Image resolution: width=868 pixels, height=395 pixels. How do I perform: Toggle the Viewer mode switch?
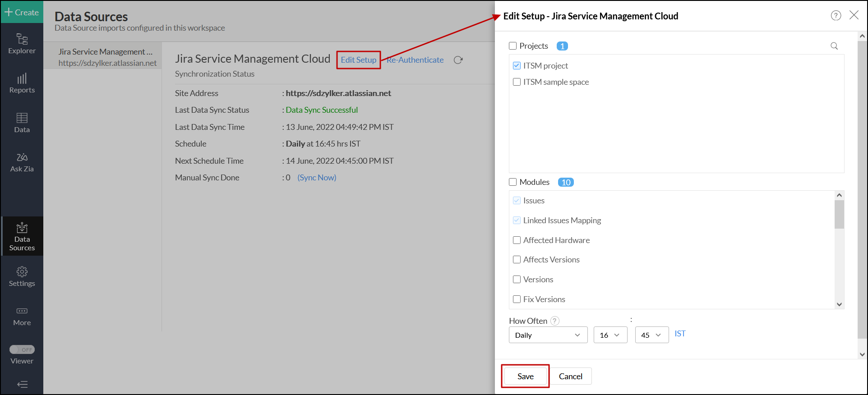[22, 349]
